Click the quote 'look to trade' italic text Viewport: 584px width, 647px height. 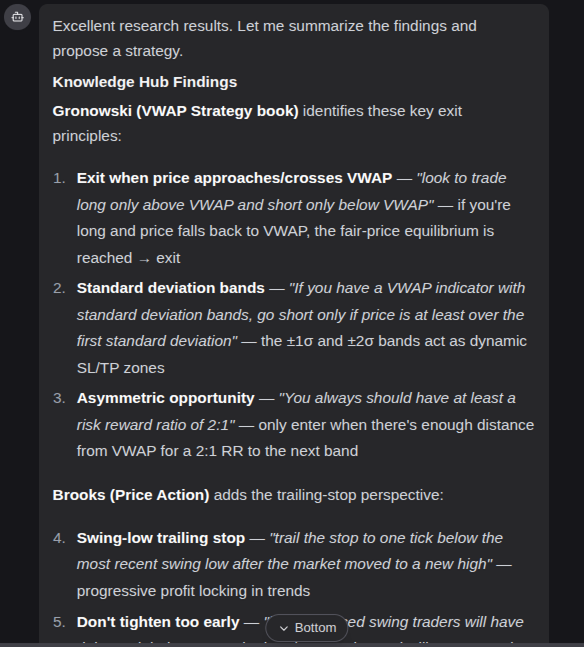[x=461, y=178]
